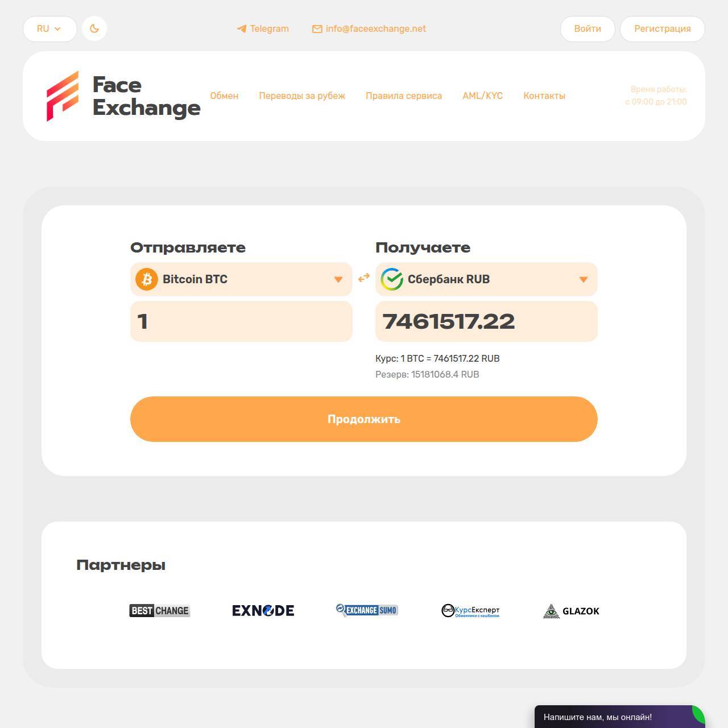Viewport: 728px width, 728px height.
Task: Open the AML/KYC page
Action: [482, 96]
